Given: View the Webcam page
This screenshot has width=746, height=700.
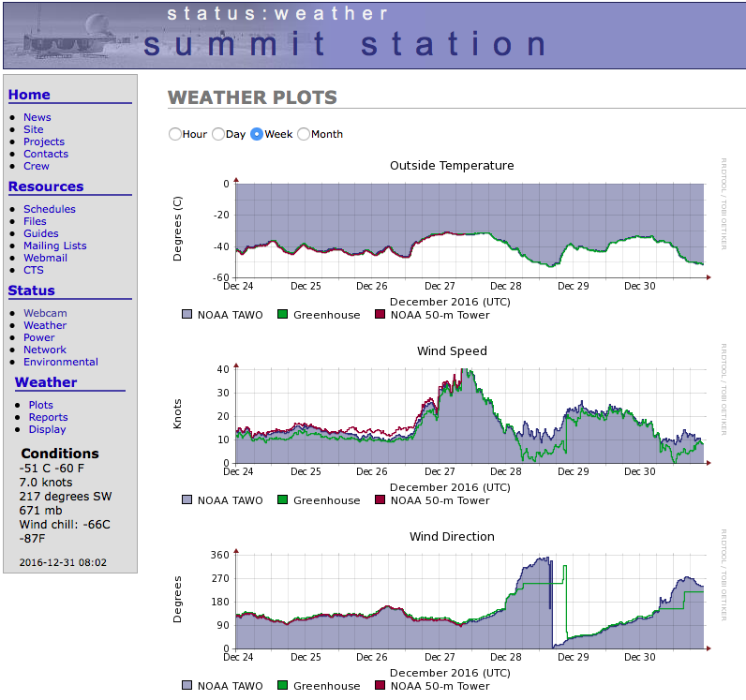Looking at the screenshot, I should point(45,313).
